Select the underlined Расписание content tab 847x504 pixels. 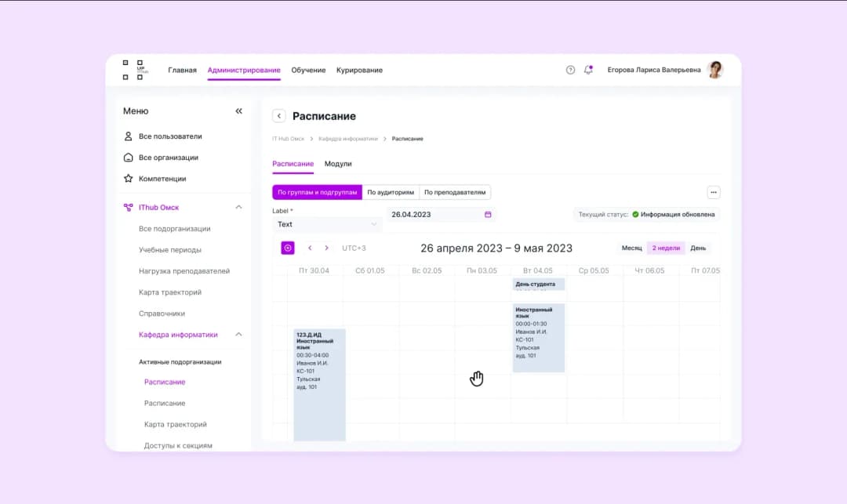(x=293, y=164)
